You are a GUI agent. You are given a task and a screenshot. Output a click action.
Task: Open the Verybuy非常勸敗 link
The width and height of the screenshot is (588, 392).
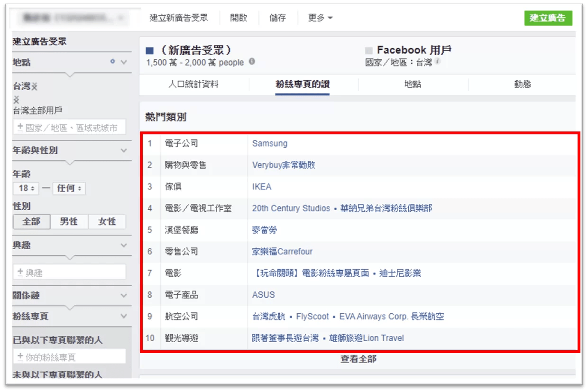(x=284, y=165)
